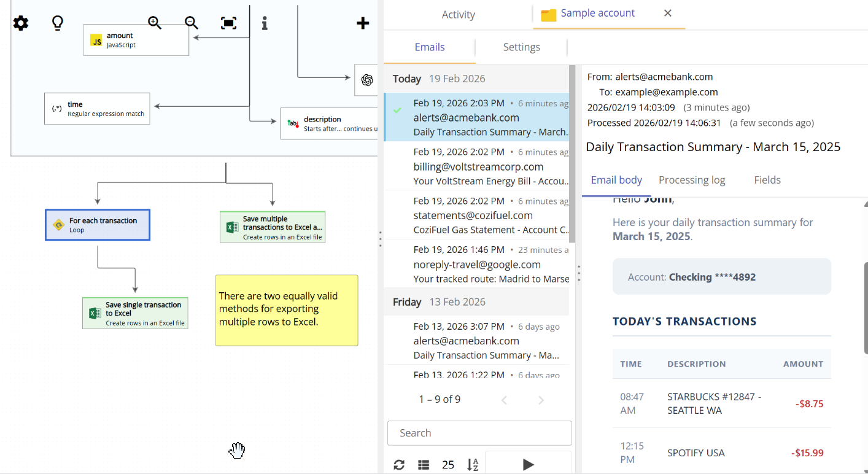
Task: Switch to the Settings tab
Action: (521, 47)
